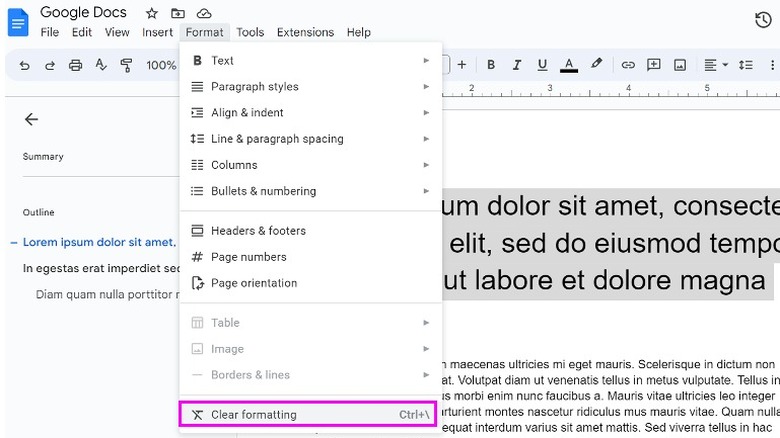780x438 pixels.
Task: Open the text alignment dropdown
Action: point(715,65)
